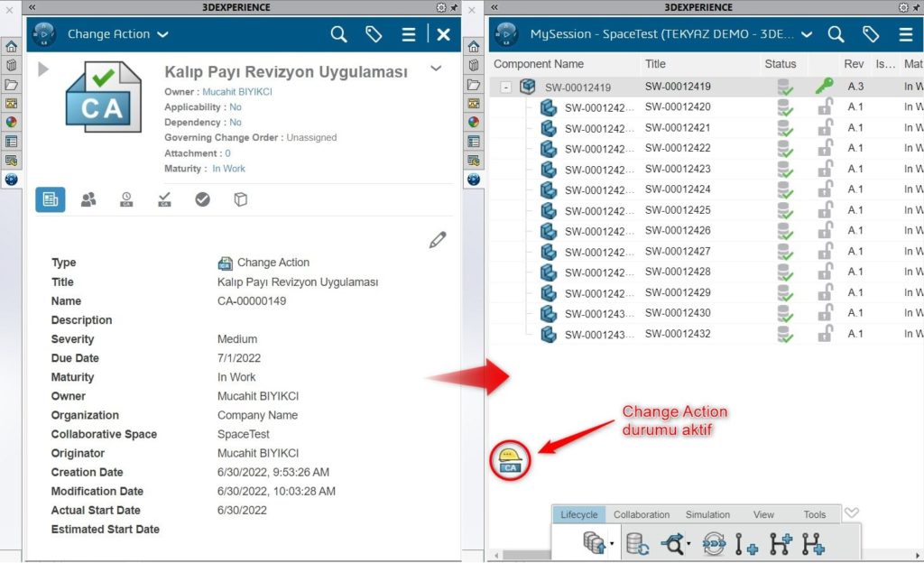Click the colorful pie chart icon in left sidebar
Viewport: 924px width, 563px height.
pyautogui.click(x=11, y=123)
